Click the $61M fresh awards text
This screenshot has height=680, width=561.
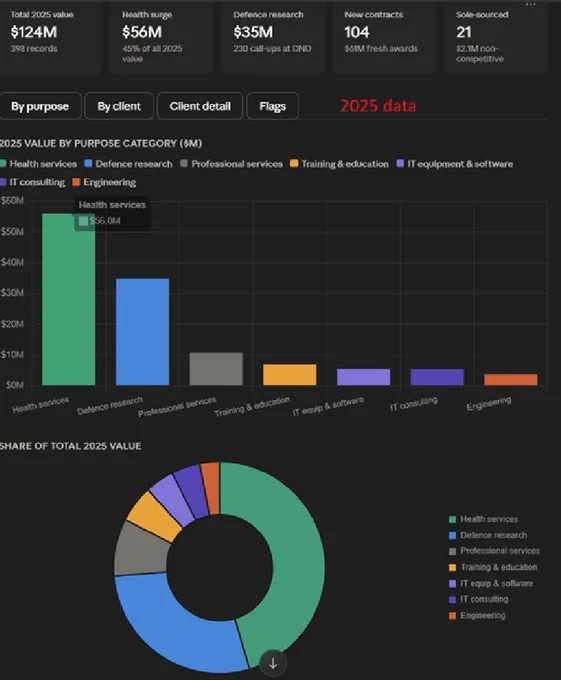(381, 49)
